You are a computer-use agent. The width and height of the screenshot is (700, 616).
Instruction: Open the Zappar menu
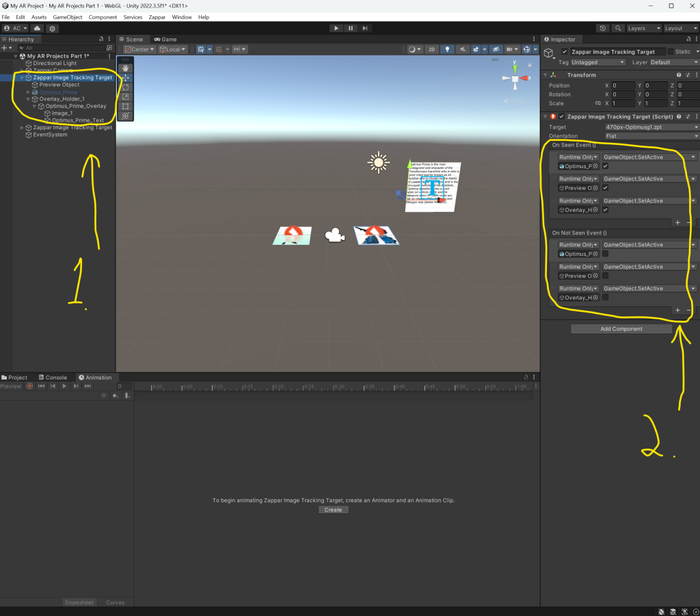[x=157, y=17]
